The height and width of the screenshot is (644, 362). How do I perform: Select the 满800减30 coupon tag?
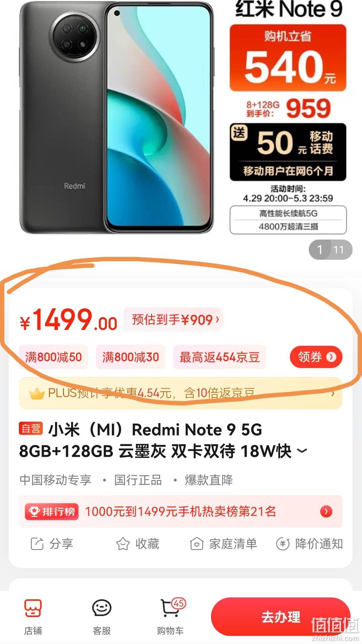tap(131, 357)
